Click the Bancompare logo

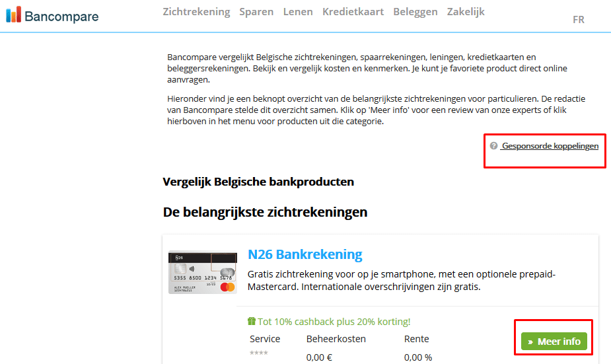tap(52, 16)
